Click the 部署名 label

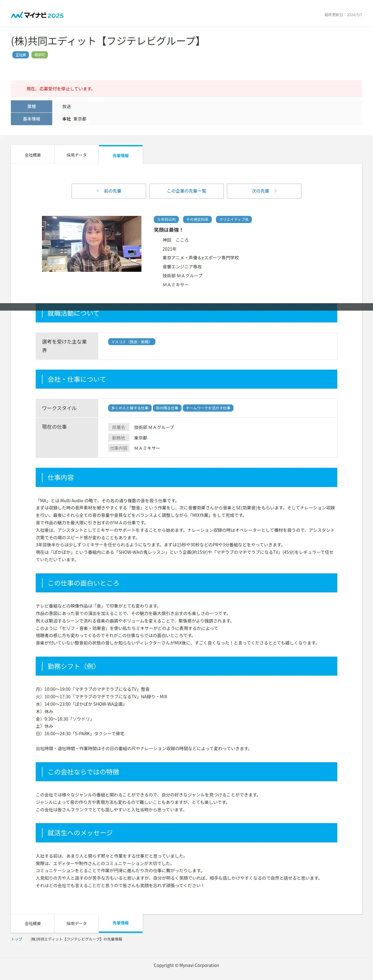(x=119, y=427)
